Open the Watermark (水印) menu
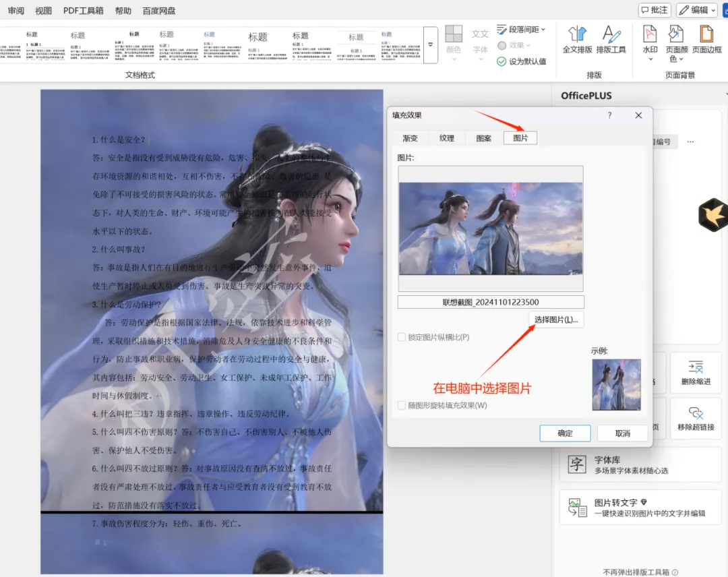Viewport: 728px width, 577px height. (650, 42)
